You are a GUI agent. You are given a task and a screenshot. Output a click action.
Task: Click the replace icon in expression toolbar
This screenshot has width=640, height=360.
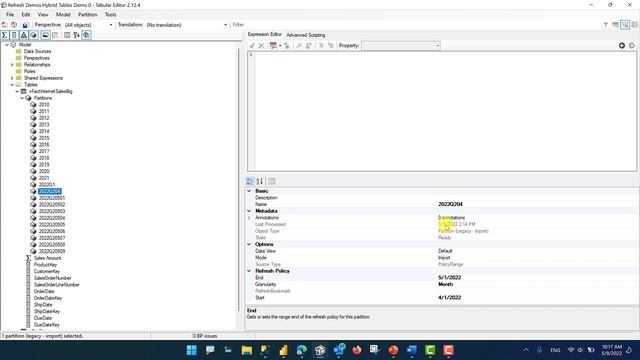pyautogui.click(x=309, y=46)
